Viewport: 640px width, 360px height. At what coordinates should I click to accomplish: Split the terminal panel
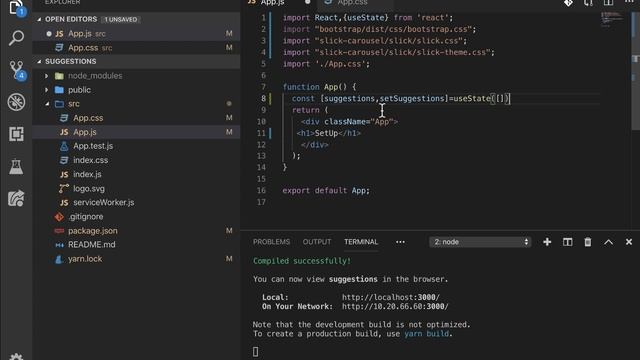click(x=567, y=242)
